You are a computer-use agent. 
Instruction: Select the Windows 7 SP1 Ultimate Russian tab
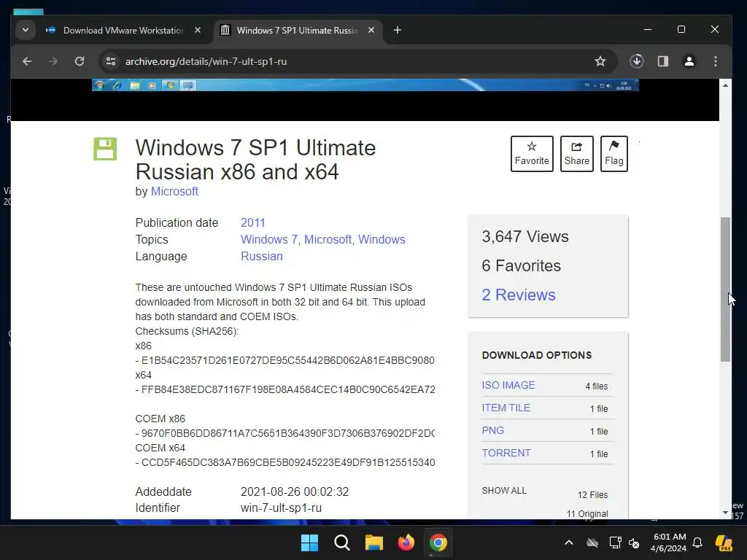(298, 31)
